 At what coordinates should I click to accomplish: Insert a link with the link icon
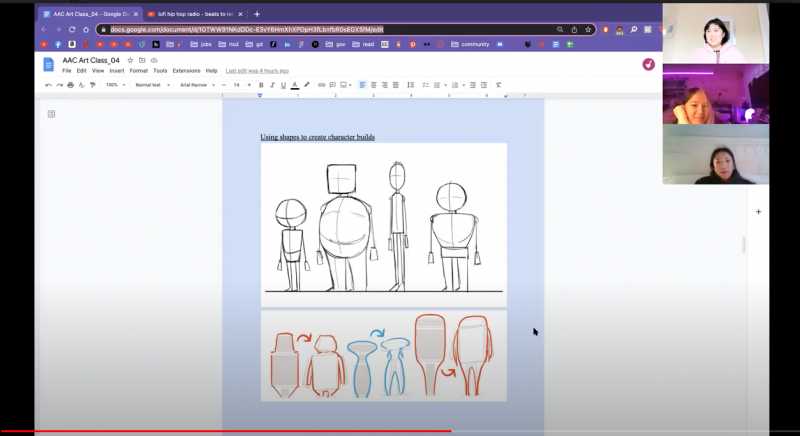tap(321, 85)
